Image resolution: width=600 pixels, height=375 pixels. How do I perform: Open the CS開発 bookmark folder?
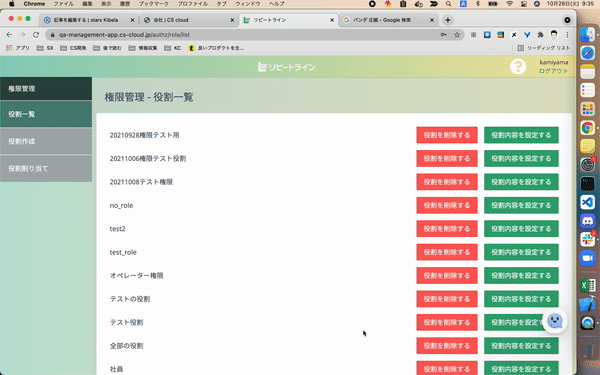tap(73, 48)
